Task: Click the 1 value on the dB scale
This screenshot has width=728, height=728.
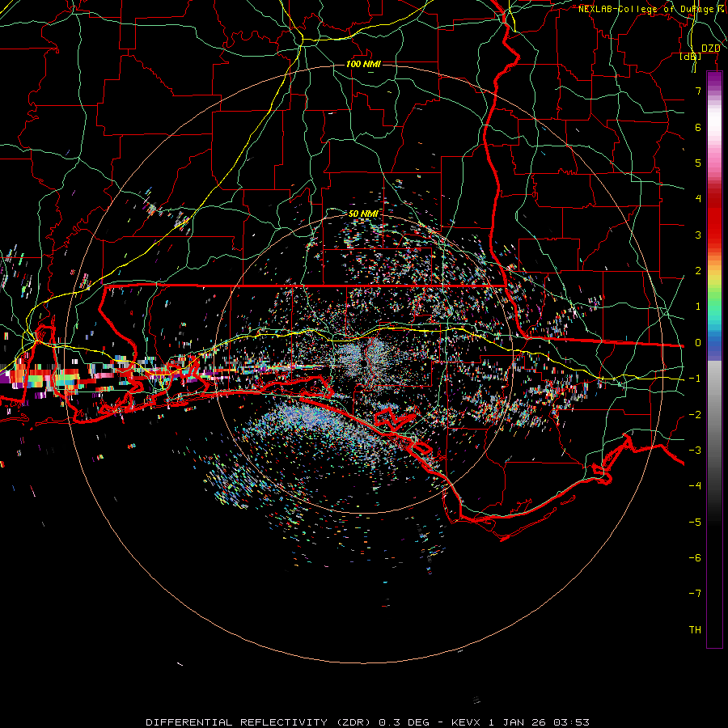Action: tap(698, 307)
